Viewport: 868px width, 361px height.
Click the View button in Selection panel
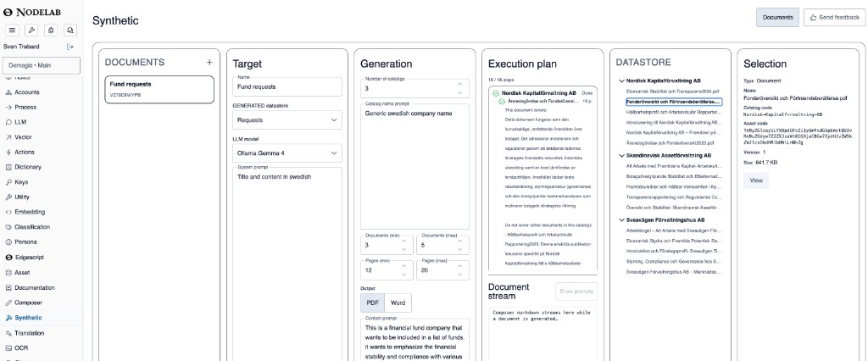tap(756, 180)
